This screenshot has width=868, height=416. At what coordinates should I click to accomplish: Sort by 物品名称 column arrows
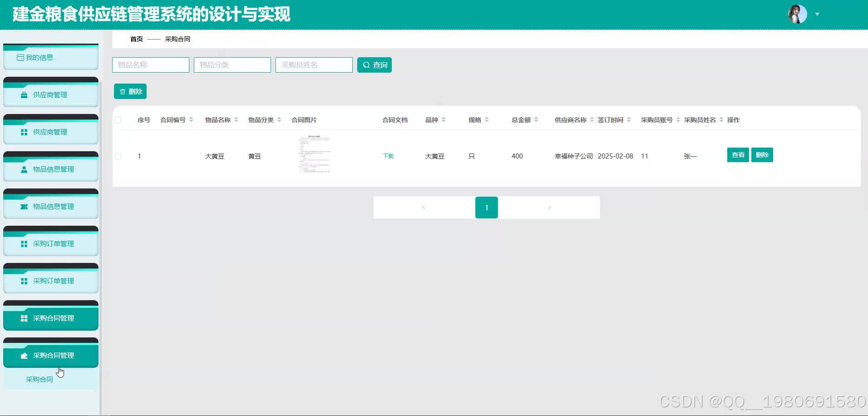(236, 120)
